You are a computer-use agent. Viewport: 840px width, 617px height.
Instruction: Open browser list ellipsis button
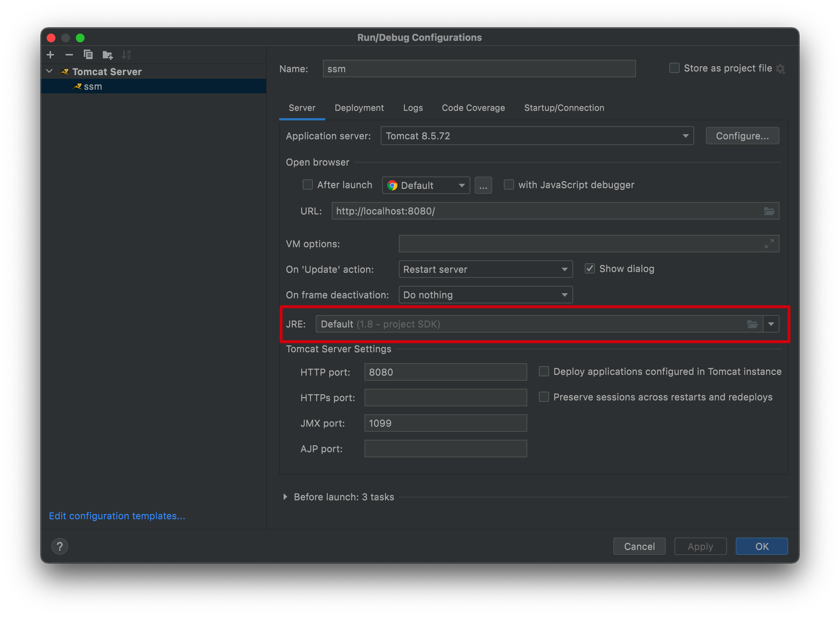tap(483, 185)
